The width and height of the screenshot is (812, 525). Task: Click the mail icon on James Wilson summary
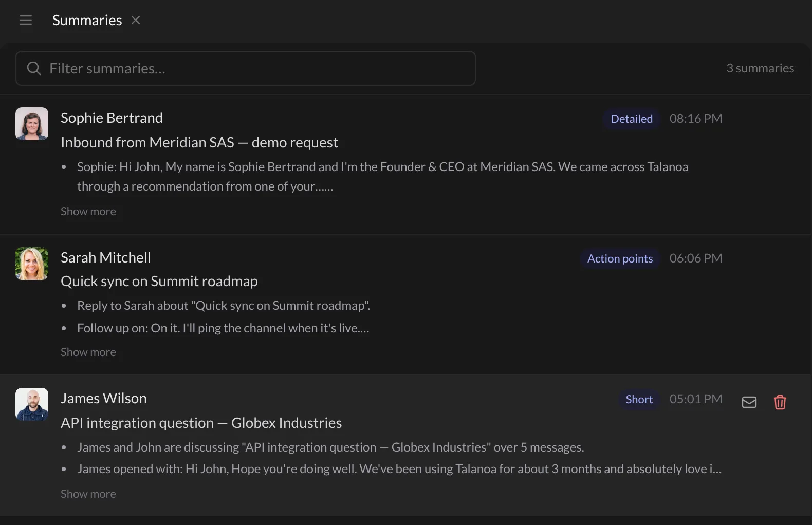[x=749, y=402]
